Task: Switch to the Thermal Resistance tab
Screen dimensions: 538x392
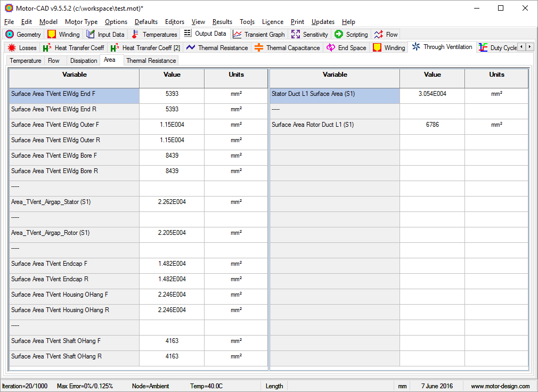Action: 151,61
